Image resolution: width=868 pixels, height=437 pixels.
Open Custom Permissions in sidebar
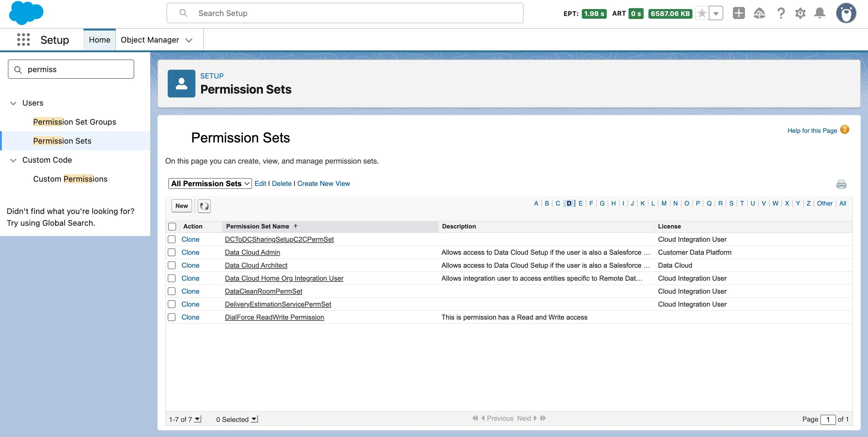[70, 179]
